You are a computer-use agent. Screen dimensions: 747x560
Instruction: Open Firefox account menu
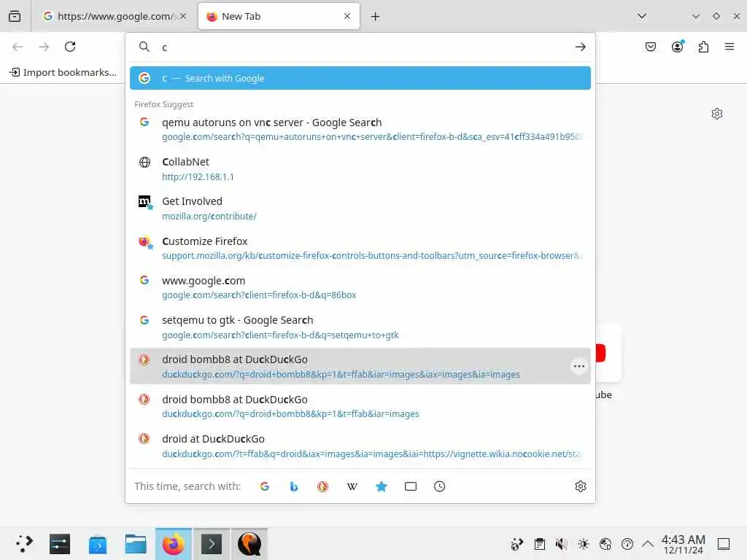(677, 47)
